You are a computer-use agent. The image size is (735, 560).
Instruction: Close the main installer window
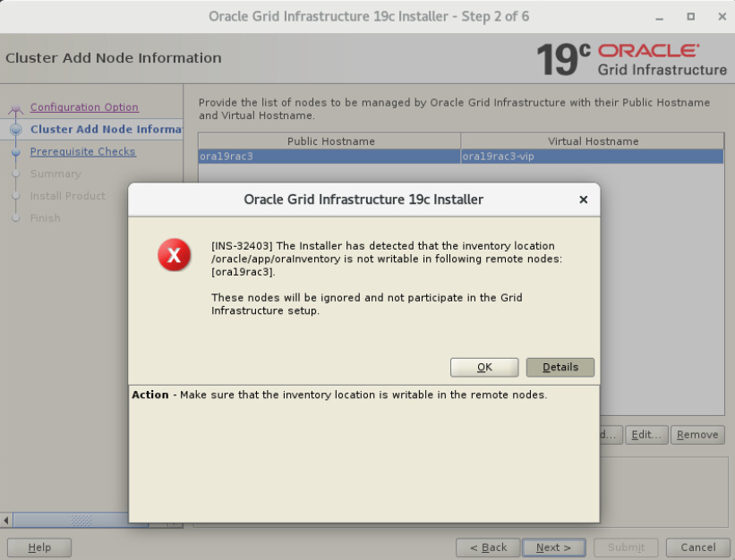[x=722, y=16]
